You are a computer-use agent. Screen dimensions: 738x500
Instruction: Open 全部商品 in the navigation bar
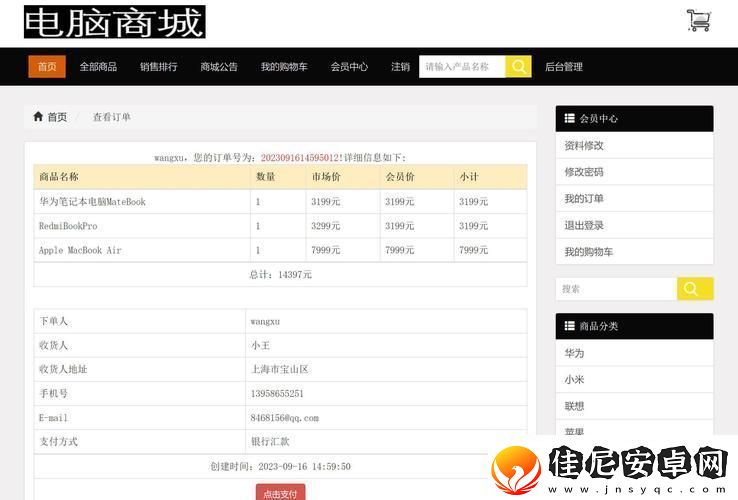tap(98, 66)
